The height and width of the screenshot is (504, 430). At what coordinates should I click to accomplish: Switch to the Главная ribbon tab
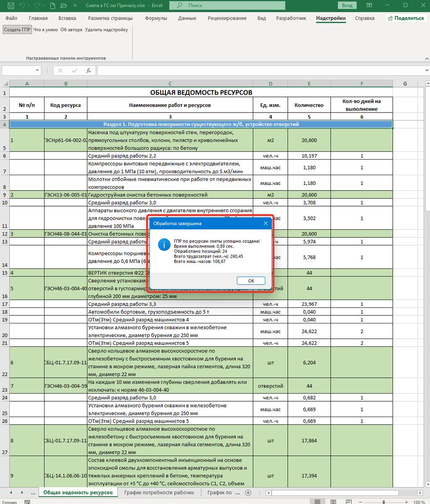click(x=38, y=18)
